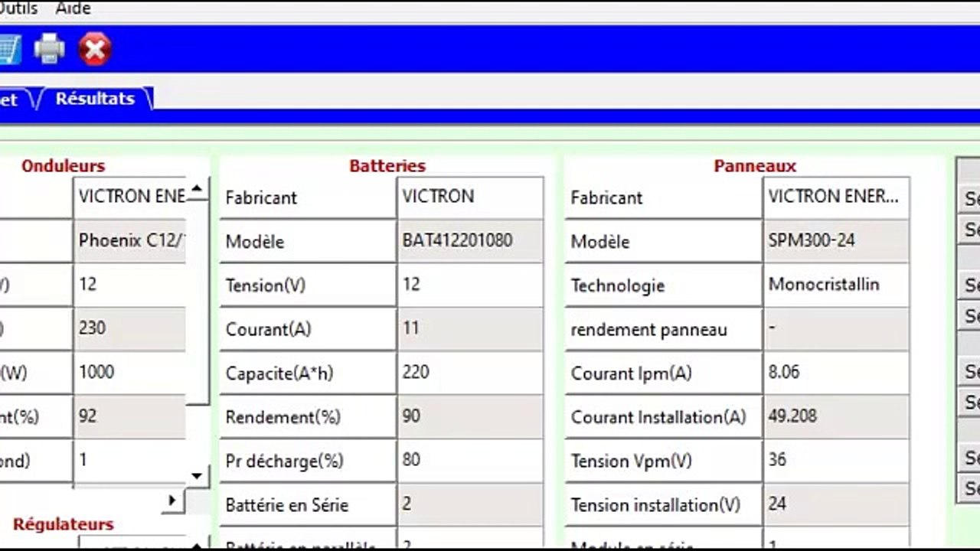Screen dimensions: 980x551
Task: Select the Monocristallin value cell
Action: coord(836,285)
